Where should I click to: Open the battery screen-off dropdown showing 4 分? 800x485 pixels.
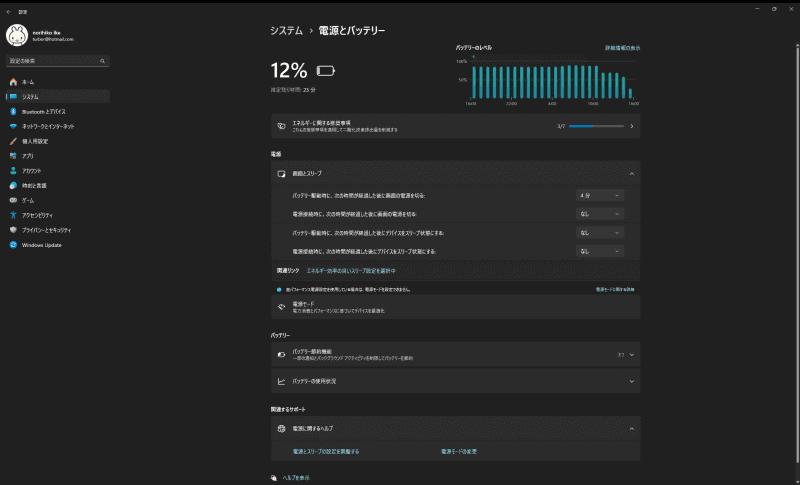[599, 196]
